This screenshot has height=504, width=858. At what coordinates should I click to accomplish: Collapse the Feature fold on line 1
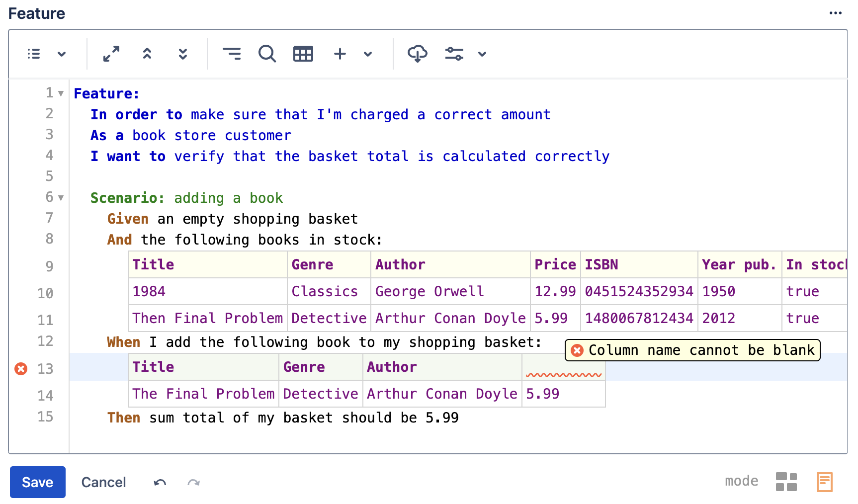pyautogui.click(x=61, y=93)
